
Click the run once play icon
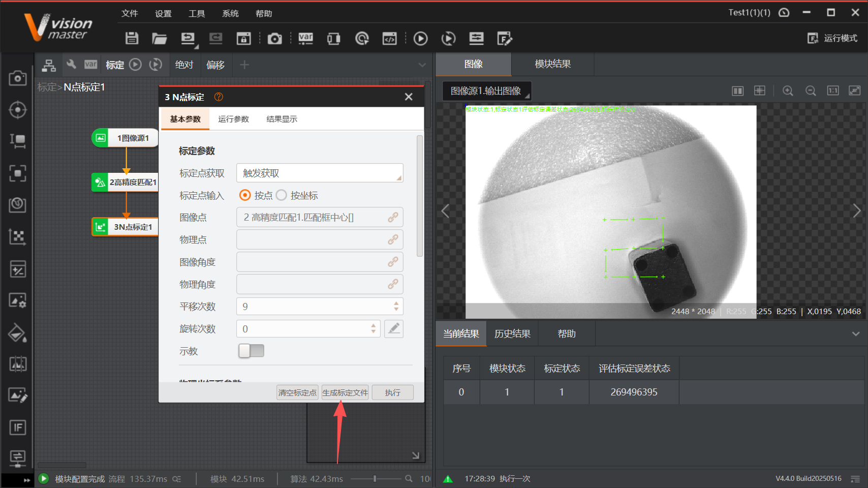420,38
